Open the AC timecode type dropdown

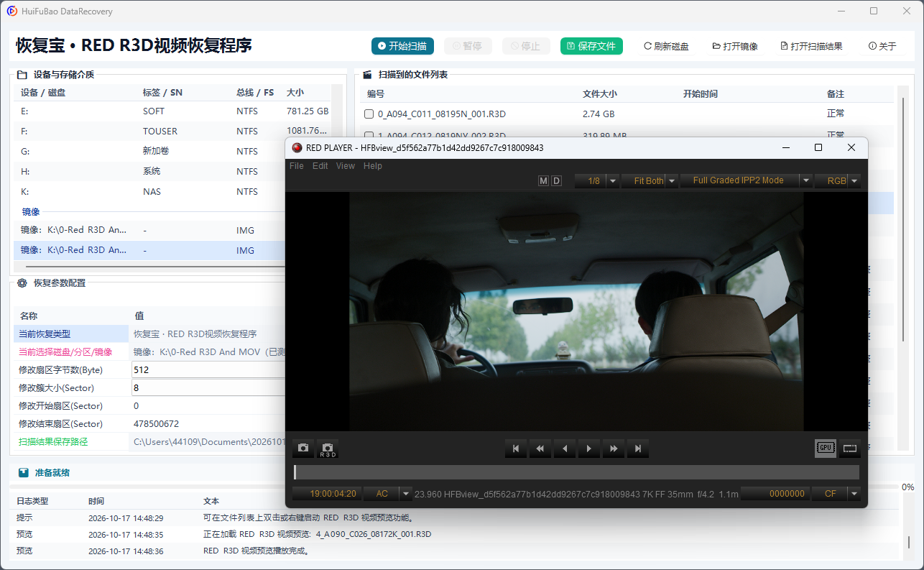point(387,494)
